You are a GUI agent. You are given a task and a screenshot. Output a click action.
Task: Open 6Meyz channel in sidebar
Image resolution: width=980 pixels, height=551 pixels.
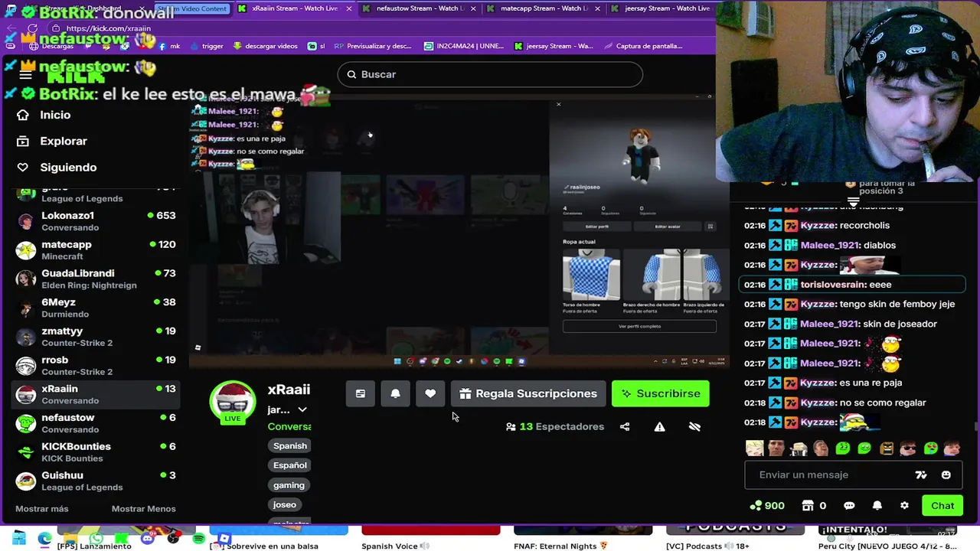pyautogui.click(x=96, y=308)
